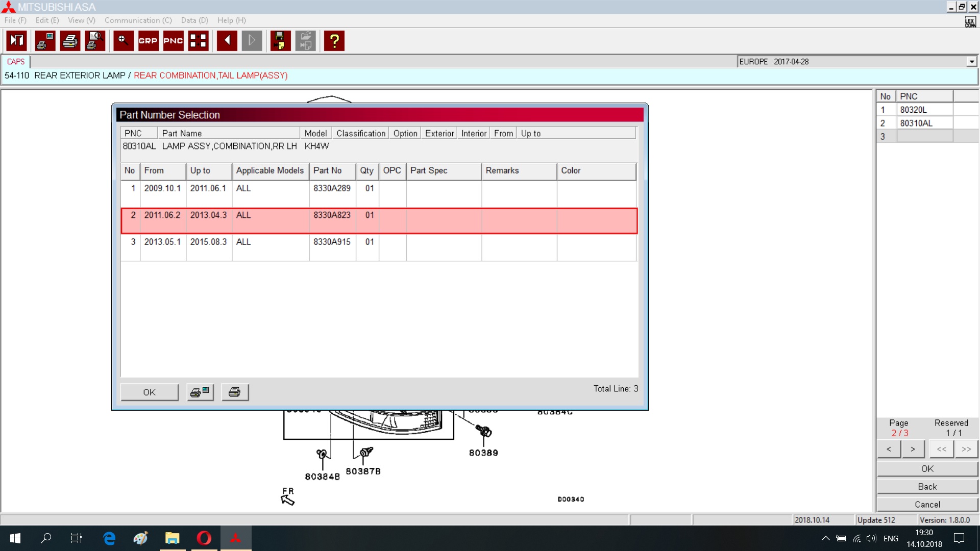This screenshot has height=551, width=980.
Task: Open Opera browser from the taskbar
Action: [204, 538]
